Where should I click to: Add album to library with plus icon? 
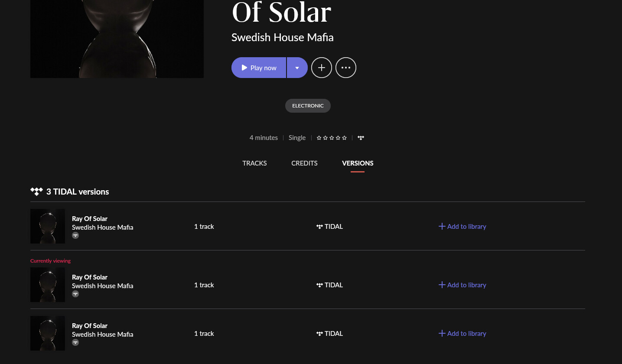pyautogui.click(x=322, y=68)
